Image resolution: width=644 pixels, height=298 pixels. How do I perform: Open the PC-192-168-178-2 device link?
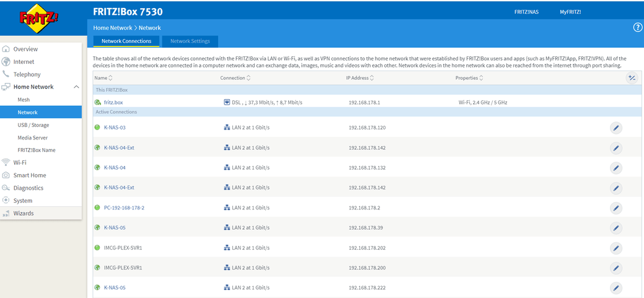point(124,208)
